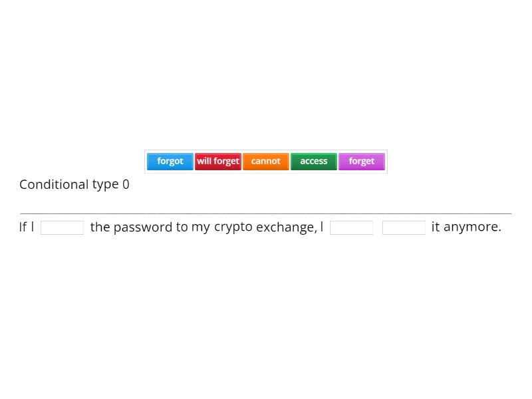Image resolution: width=532 pixels, height=399 pixels.
Task: Select the purple "forget" word tile
Action: 362,162
